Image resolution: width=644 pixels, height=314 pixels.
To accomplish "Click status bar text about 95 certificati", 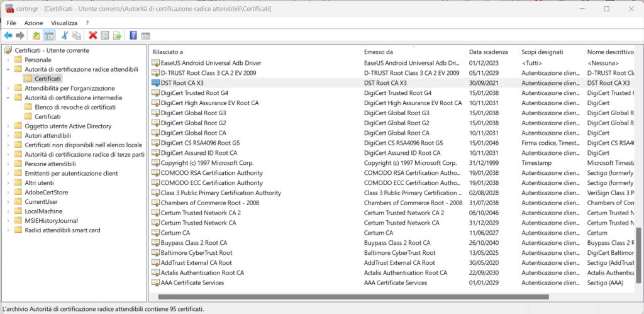I will pyautogui.click(x=103, y=309).
